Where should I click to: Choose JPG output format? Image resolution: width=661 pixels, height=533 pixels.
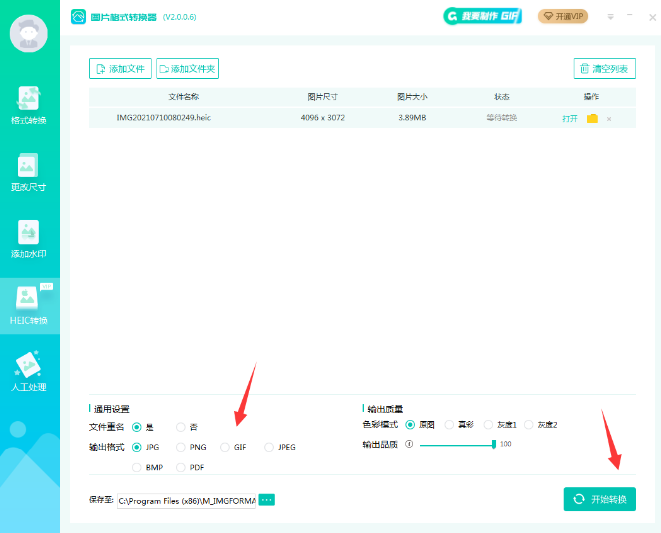click(x=137, y=447)
